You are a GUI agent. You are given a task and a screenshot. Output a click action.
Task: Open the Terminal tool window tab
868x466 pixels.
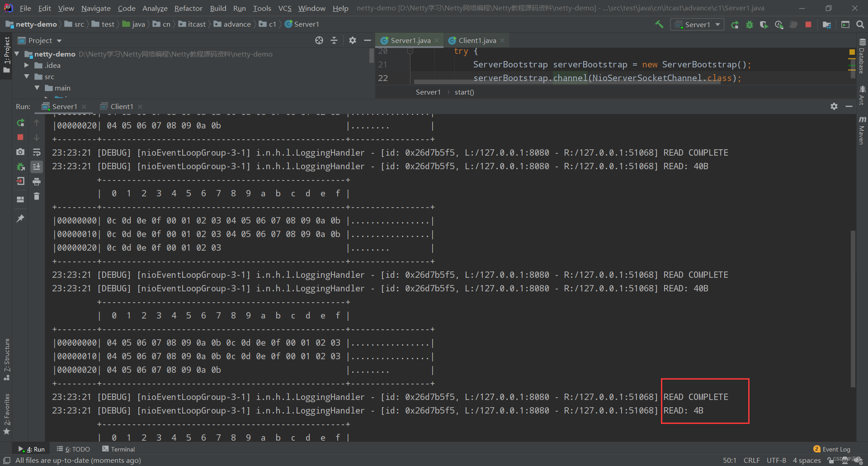118,449
